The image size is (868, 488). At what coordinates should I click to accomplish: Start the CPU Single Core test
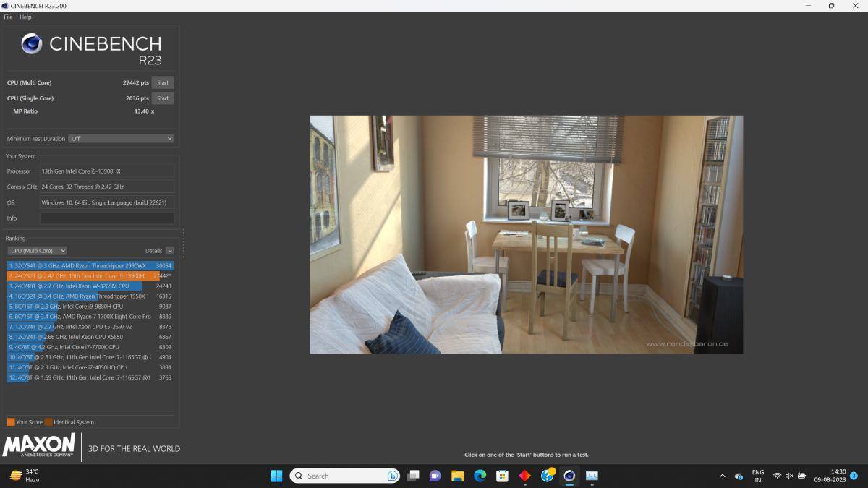(163, 98)
